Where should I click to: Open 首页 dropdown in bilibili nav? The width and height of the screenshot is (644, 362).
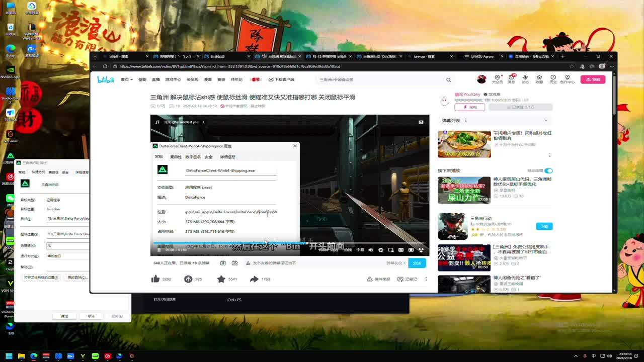click(127, 79)
